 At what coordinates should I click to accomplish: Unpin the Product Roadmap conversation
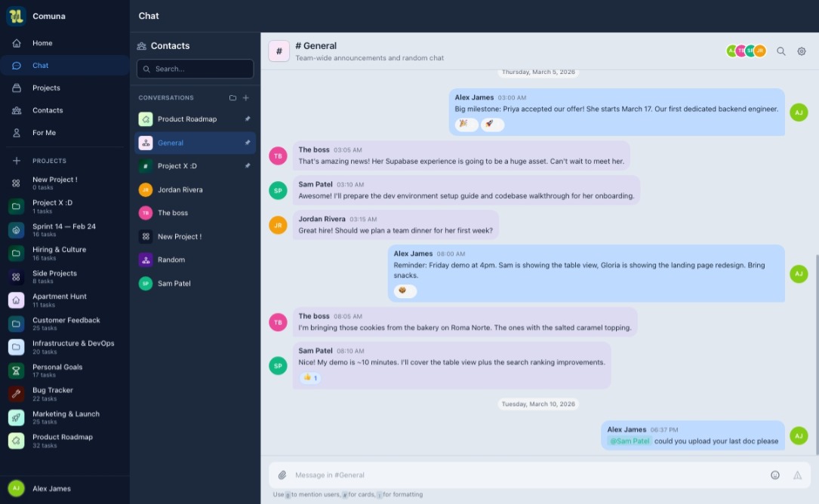click(x=248, y=119)
